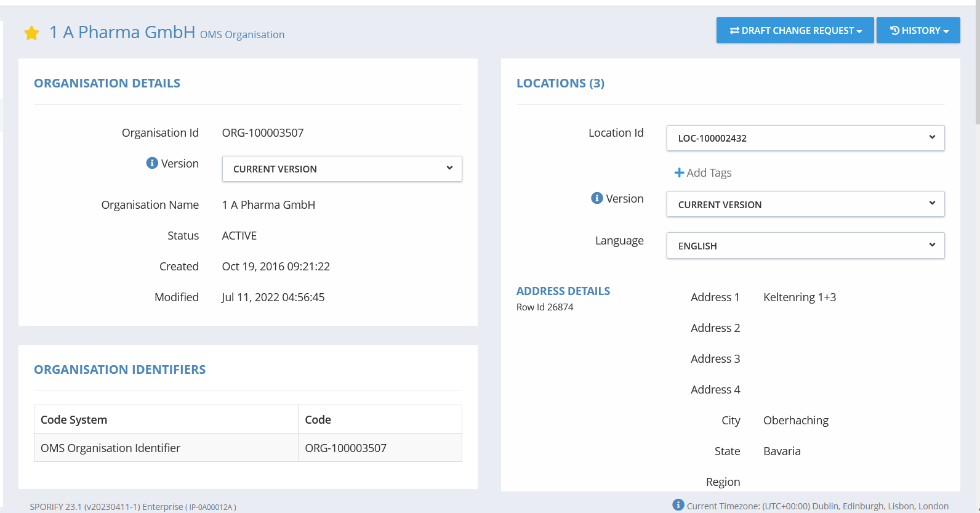
Task: Click the info icon next to Current Timezone
Action: [678, 505]
